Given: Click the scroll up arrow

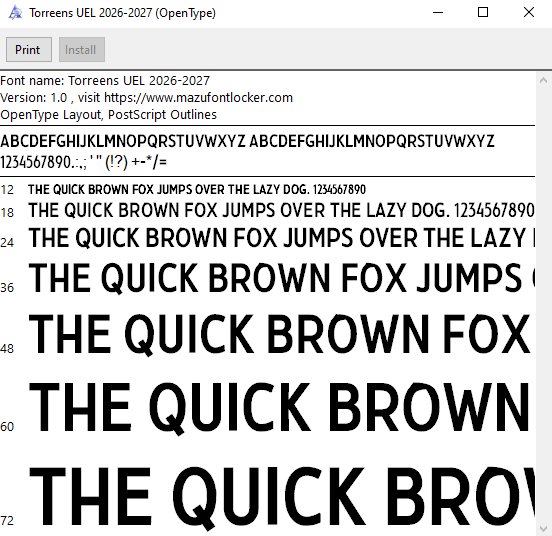Looking at the screenshot, I should pos(543,81).
